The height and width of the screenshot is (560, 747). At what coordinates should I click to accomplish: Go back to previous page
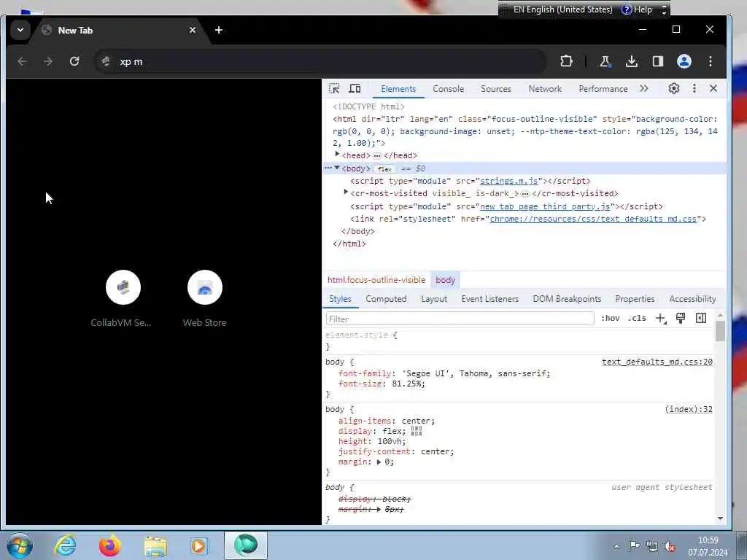tap(22, 61)
